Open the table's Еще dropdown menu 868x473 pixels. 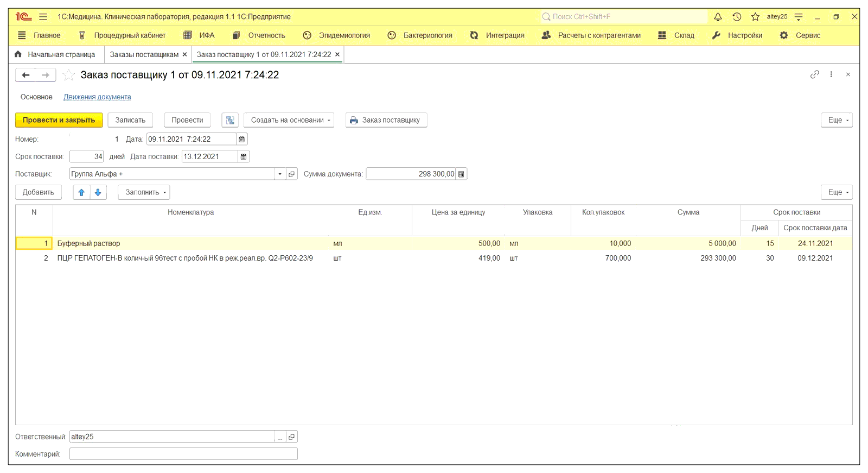click(x=837, y=192)
